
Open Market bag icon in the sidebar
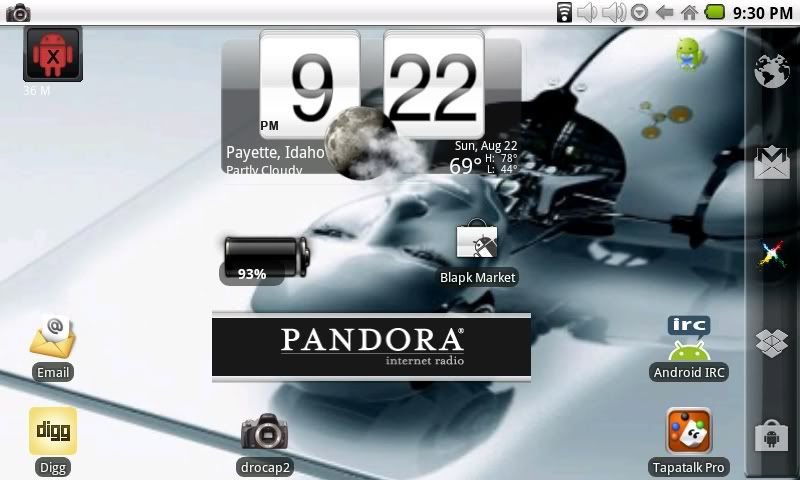[771, 435]
